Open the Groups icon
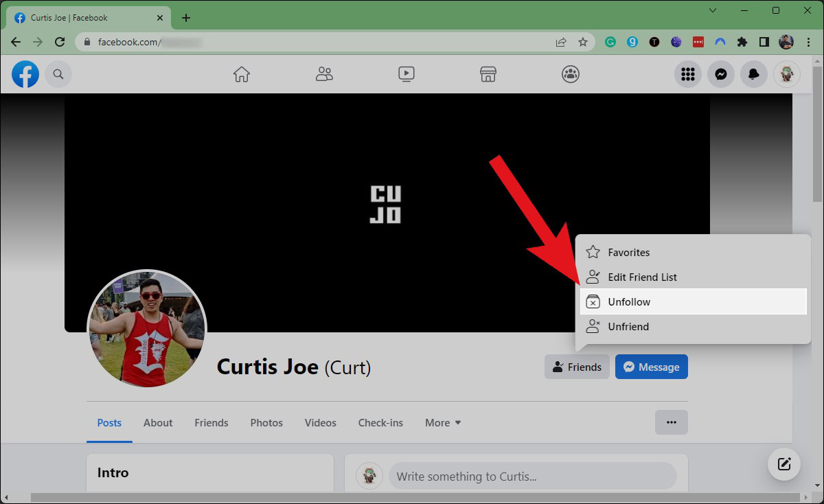The image size is (824, 504). pos(571,74)
